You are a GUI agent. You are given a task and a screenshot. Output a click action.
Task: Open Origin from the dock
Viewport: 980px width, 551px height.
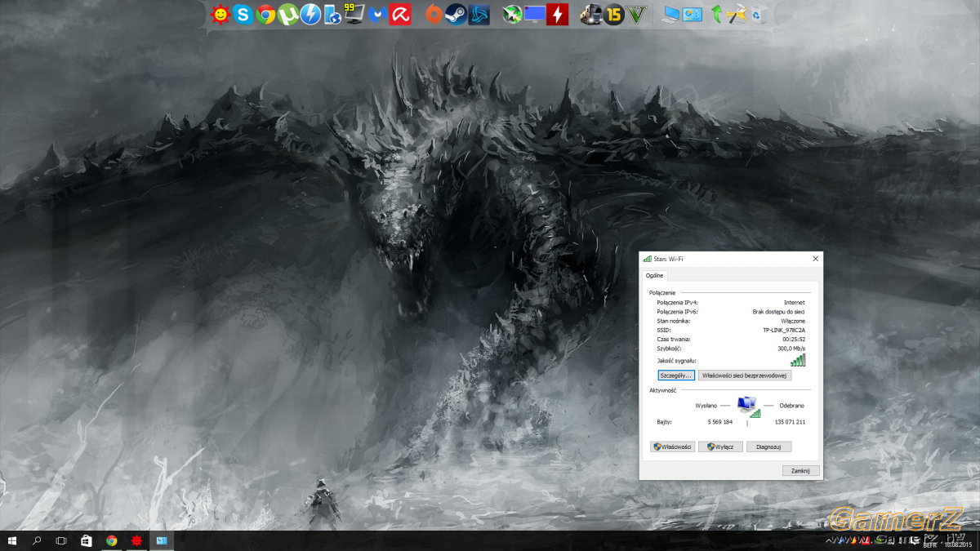[x=434, y=14]
